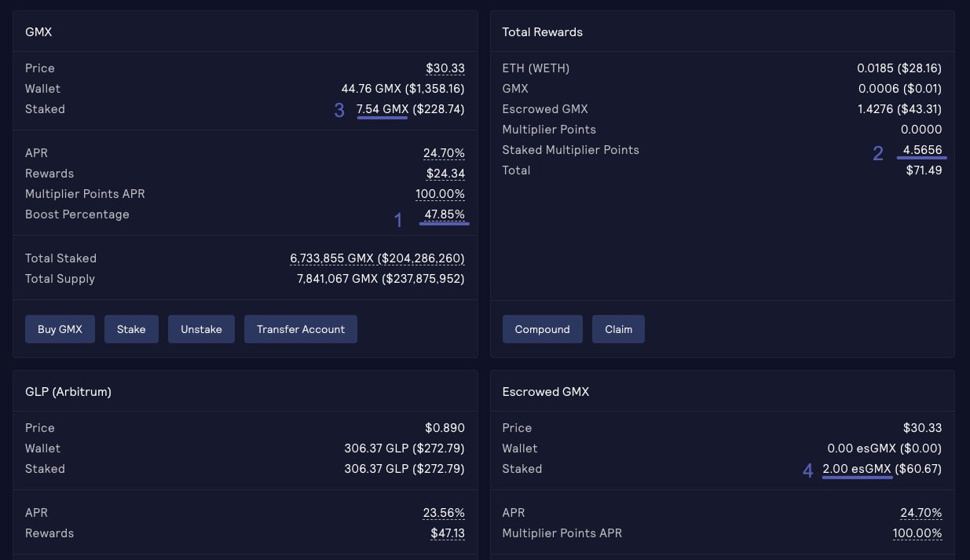The image size is (970, 560).
Task: Click the Escrowed GMX APR value 24.70%
Action: click(x=921, y=513)
